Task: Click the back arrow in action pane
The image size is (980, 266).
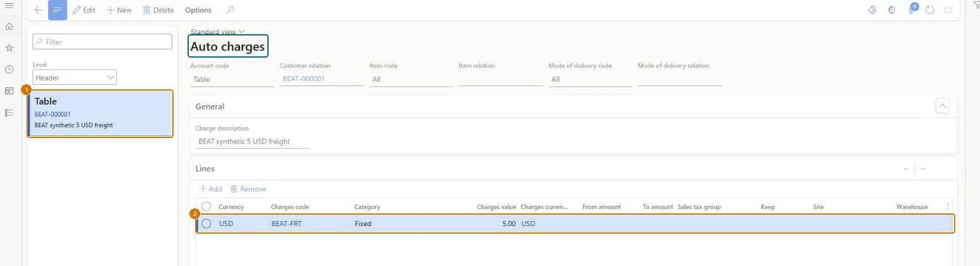Action: tap(39, 10)
